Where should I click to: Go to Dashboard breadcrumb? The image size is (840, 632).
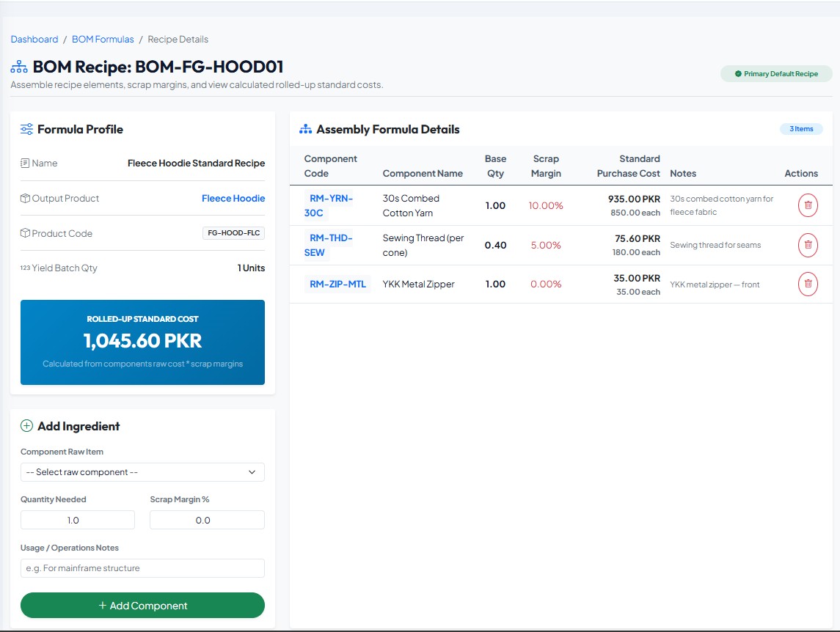click(34, 39)
